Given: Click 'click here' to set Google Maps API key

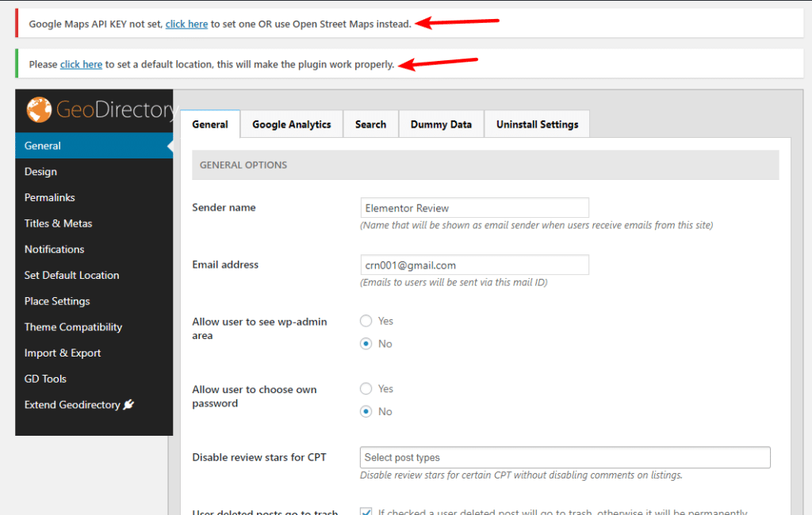Looking at the screenshot, I should point(186,24).
